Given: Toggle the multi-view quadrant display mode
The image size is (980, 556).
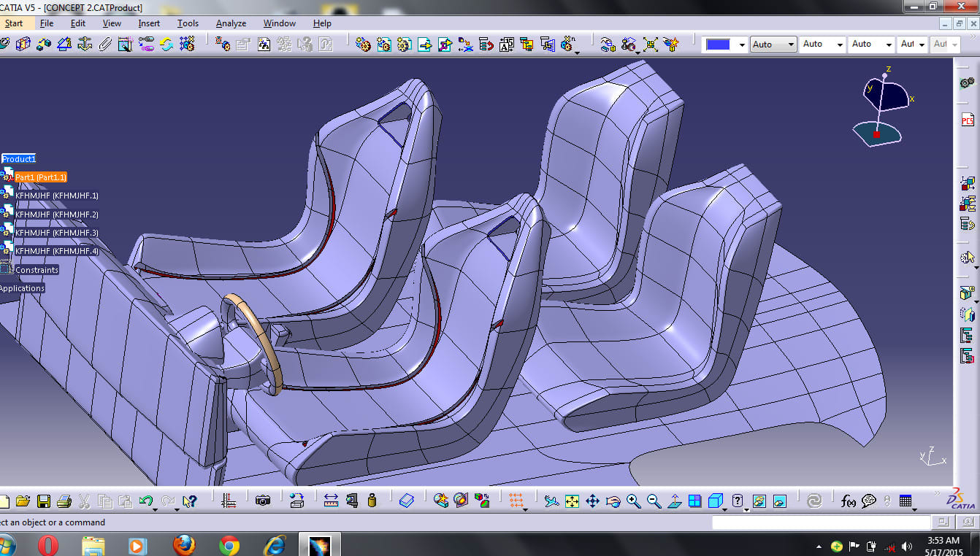Looking at the screenshot, I should tap(694, 501).
